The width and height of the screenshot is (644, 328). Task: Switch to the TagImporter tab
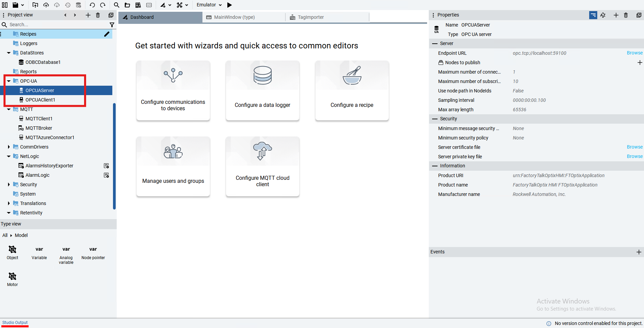tap(327, 17)
